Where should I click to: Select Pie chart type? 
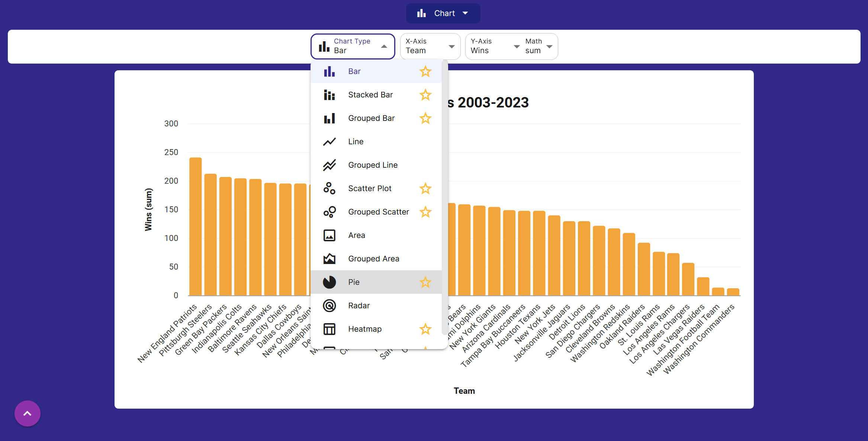point(376,282)
